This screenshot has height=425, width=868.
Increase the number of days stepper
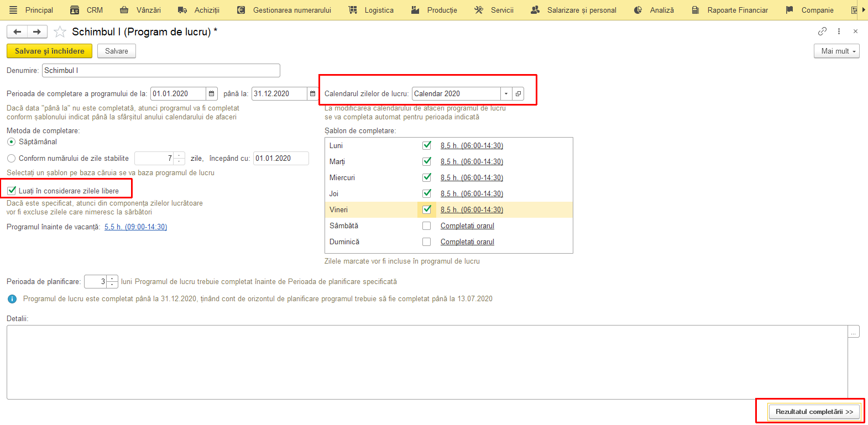point(179,155)
